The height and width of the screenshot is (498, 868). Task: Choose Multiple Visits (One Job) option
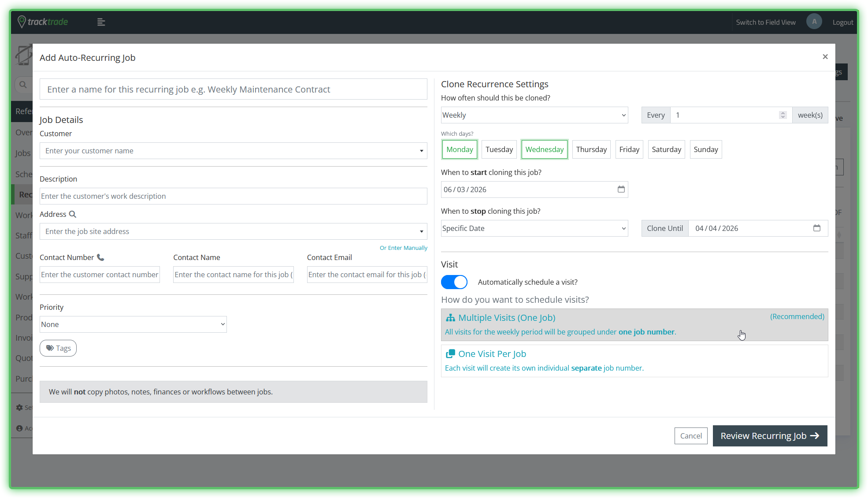[x=634, y=324]
